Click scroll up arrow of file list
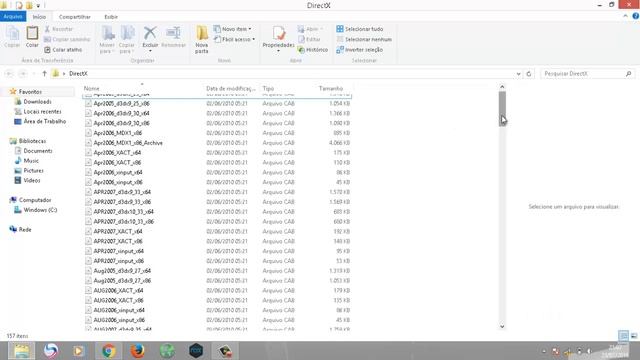 (502, 87)
